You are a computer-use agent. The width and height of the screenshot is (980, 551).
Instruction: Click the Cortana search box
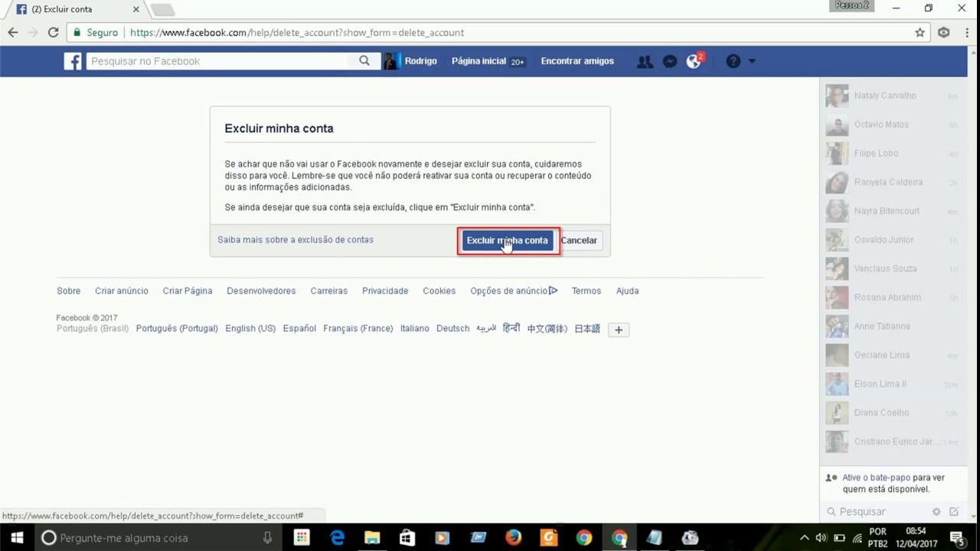point(156,538)
